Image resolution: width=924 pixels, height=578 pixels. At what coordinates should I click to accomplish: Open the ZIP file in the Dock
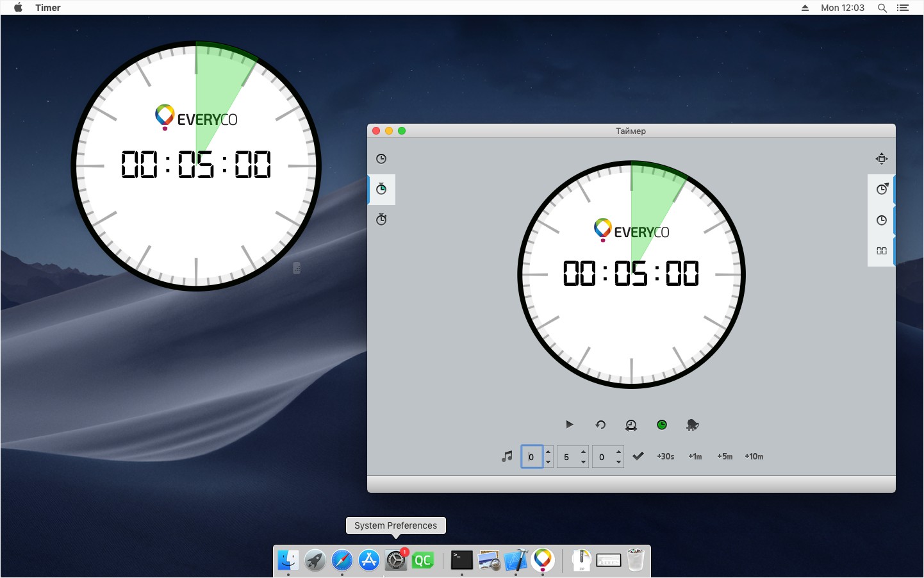[x=581, y=560]
